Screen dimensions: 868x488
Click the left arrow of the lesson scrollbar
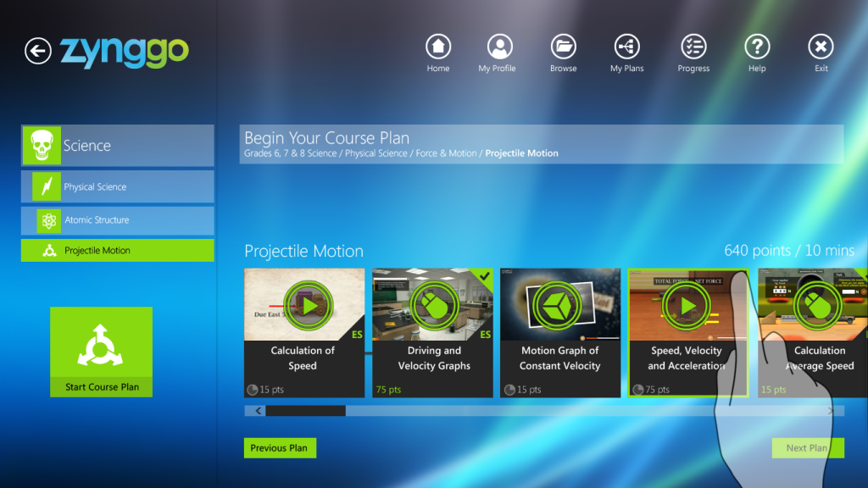click(258, 411)
